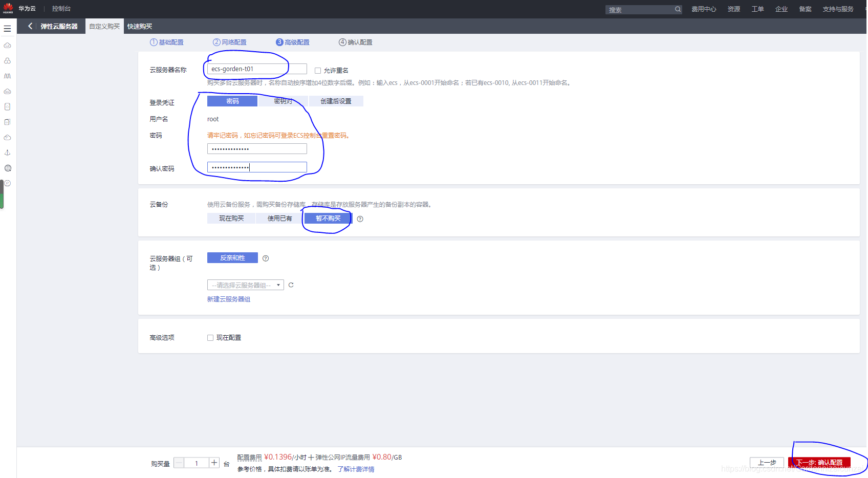Choose 使用已有 cloud backup option
868x478 pixels.
(279, 219)
